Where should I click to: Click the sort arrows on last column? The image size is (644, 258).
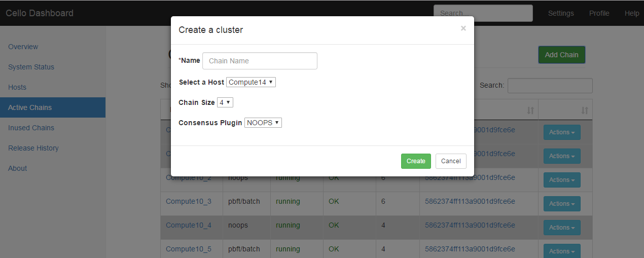[x=584, y=110]
